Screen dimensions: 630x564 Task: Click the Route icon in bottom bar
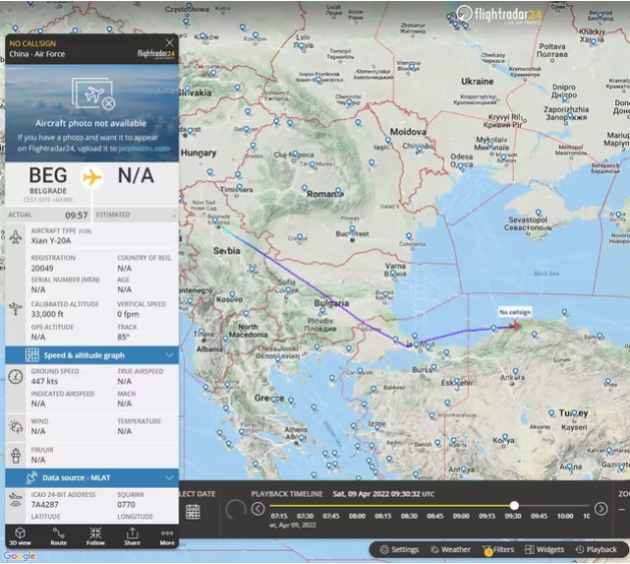click(x=59, y=536)
